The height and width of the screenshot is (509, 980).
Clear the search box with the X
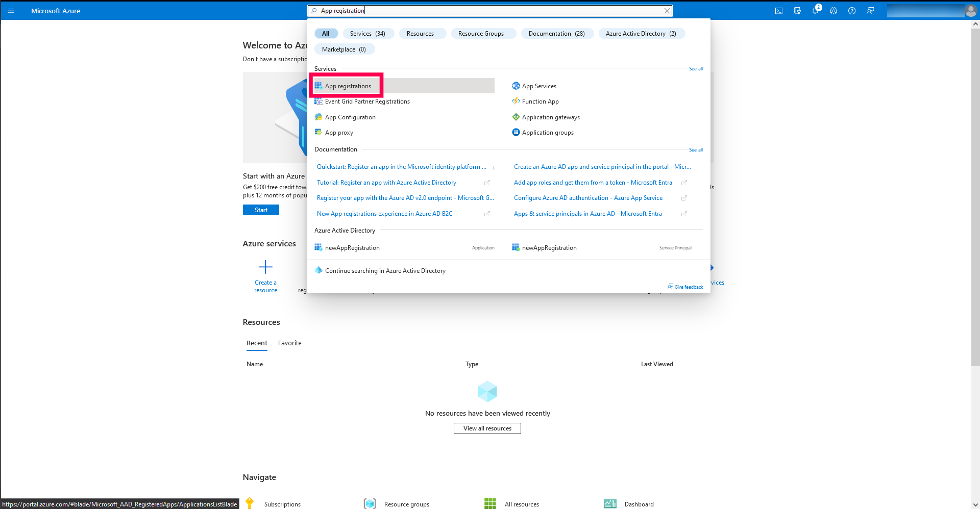pyautogui.click(x=667, y=10)
